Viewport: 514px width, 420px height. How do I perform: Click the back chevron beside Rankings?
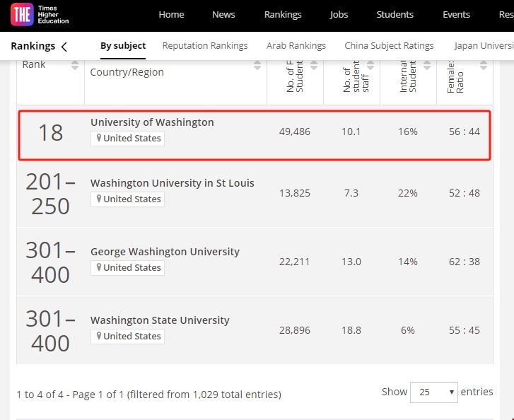[x=64, y=47]
